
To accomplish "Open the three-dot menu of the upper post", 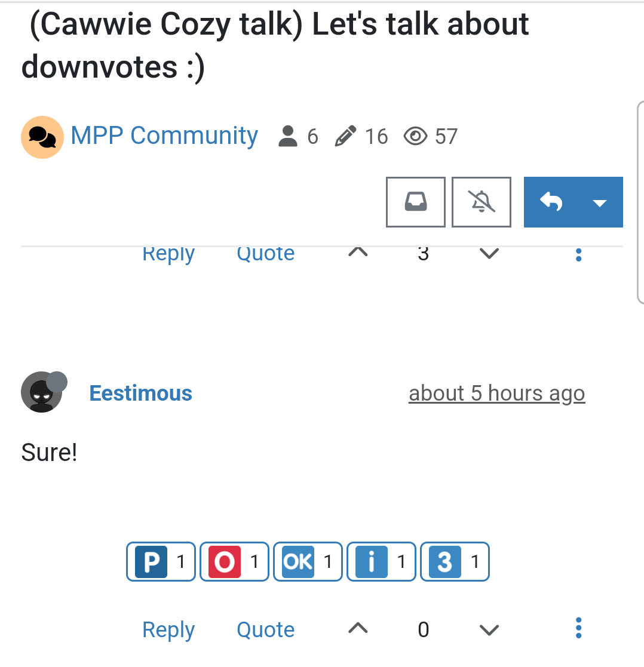I will [578, 254].
